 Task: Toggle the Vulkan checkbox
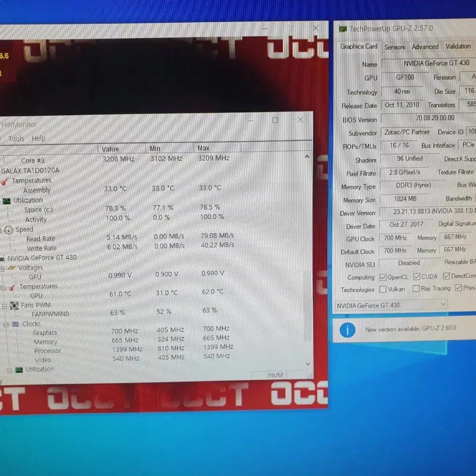383,289
